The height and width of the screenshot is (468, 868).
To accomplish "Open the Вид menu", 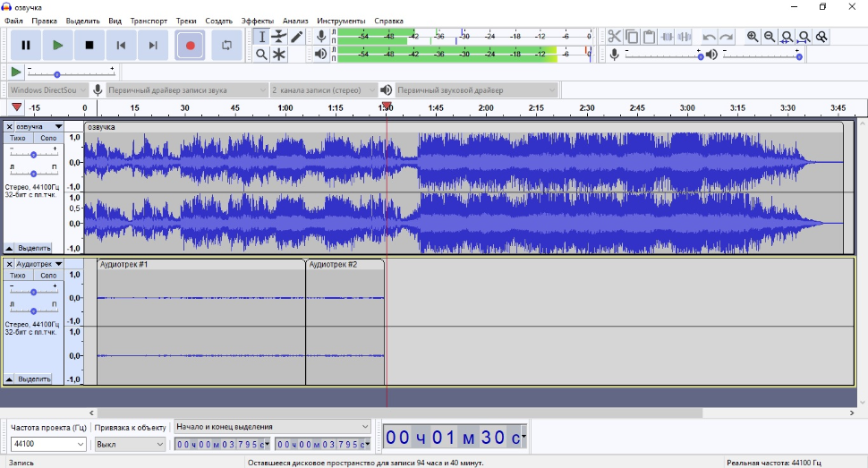I will (x=115, y=21).
